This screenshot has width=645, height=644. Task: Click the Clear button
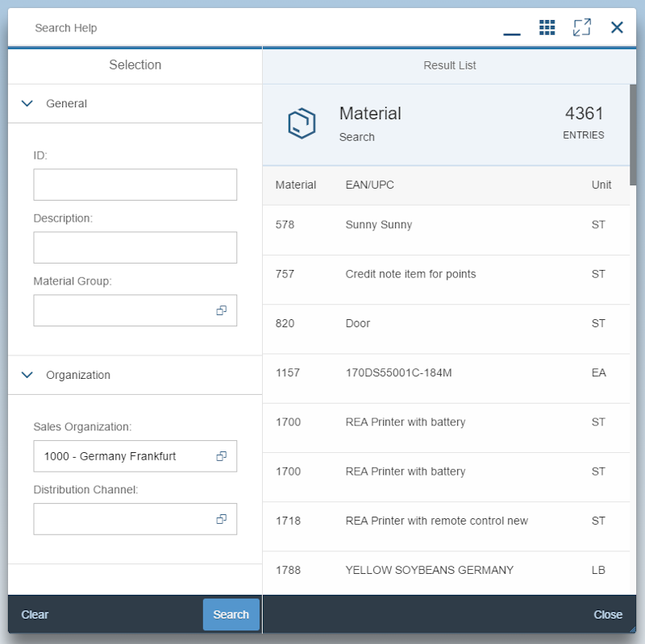[35, 614]
